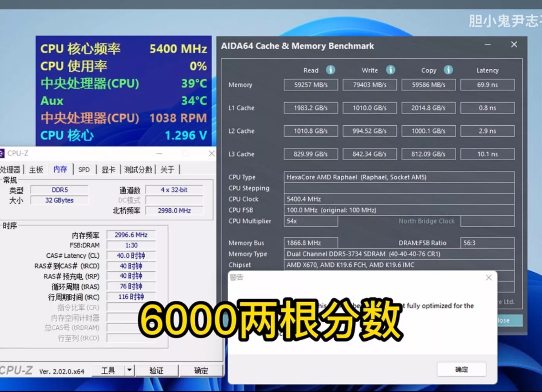Click the 工具 button in CPU-Z
The image size is (542, 392).
(x=108, y=370)
